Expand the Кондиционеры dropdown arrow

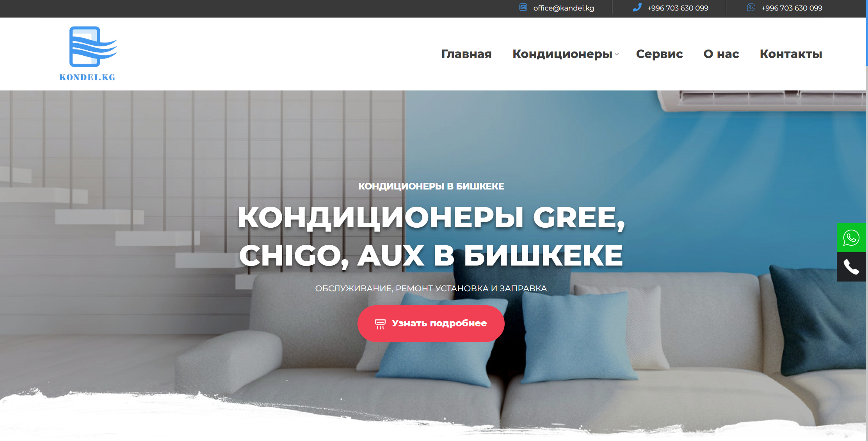click(617, 55)
